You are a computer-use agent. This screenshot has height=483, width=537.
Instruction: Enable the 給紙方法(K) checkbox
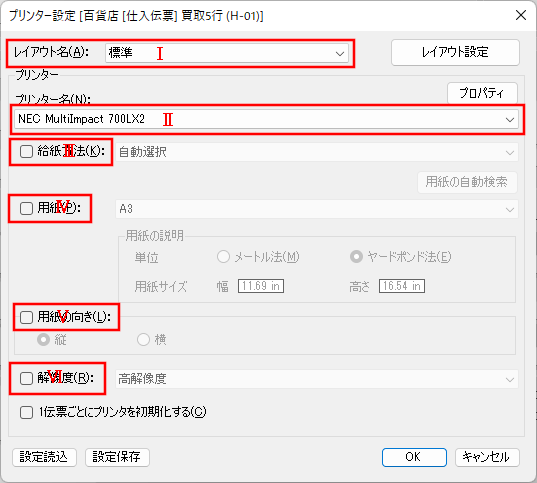pyautogui.click(x=26, y=151)
